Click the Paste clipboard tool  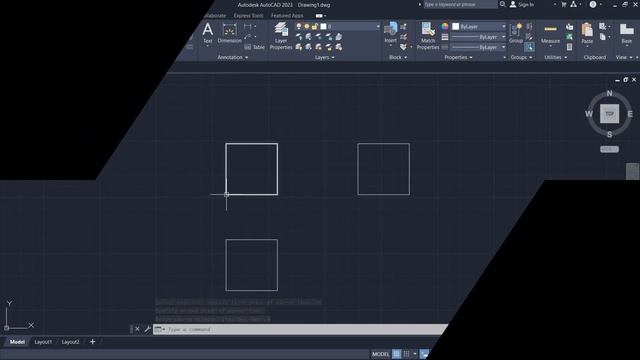587,33
